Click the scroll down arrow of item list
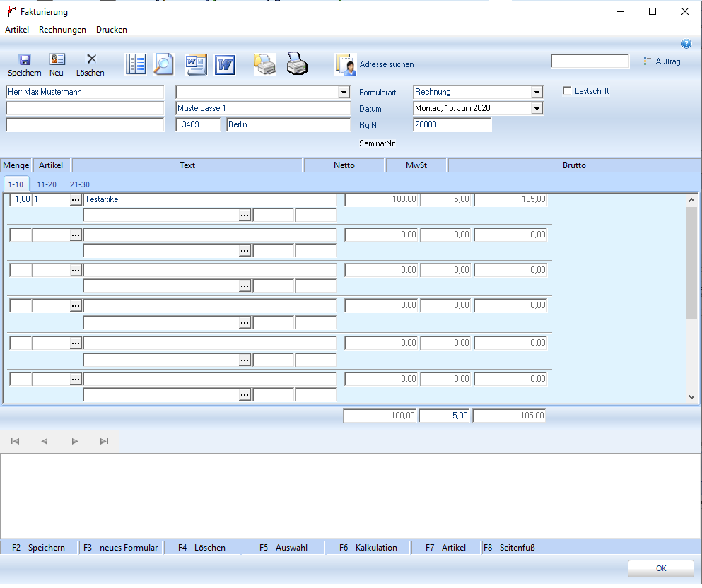The height and width of the screenshot is (588, 702). [x=691, y=397]
